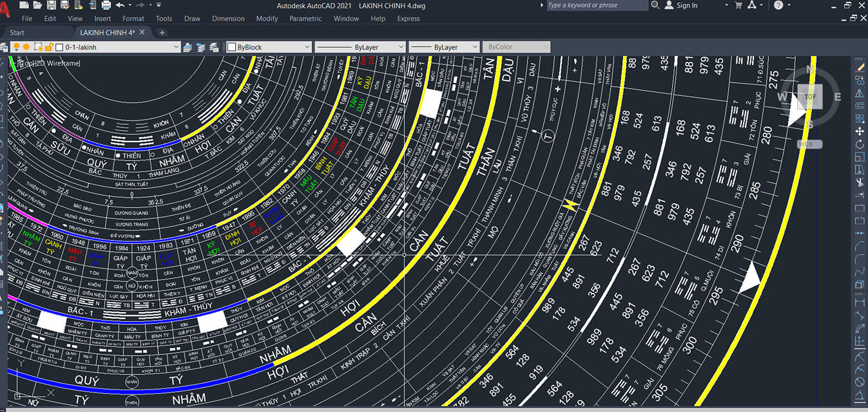This screenshot has width=868, height=412.
Task: Click the Open folder icon
Action: point(38,5)
